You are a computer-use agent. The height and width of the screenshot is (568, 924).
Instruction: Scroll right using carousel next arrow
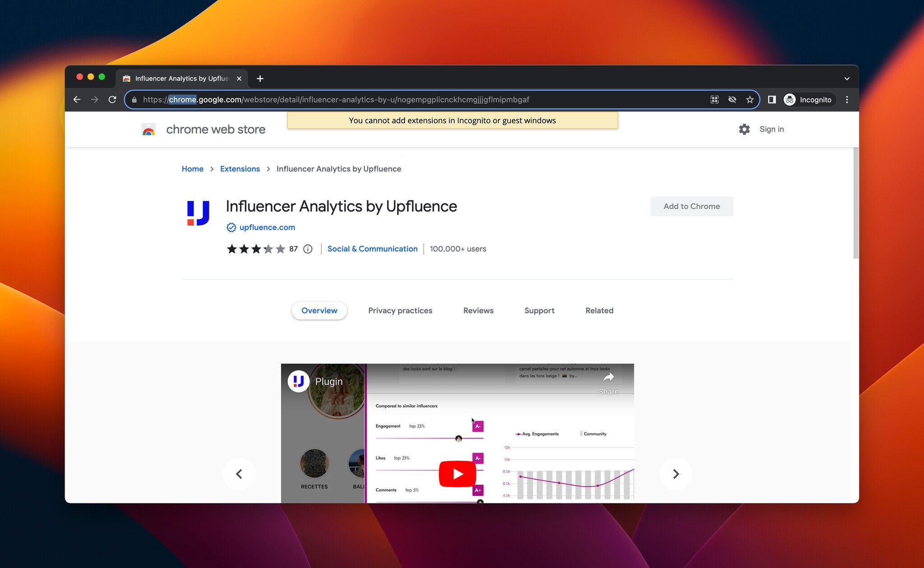click(x=675, y=474)
